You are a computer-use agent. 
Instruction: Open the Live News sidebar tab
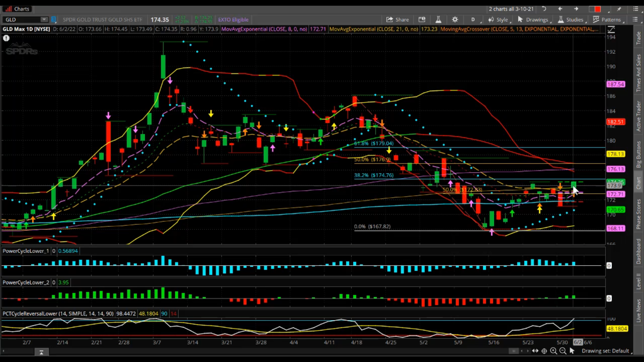(x=638, y=311)
